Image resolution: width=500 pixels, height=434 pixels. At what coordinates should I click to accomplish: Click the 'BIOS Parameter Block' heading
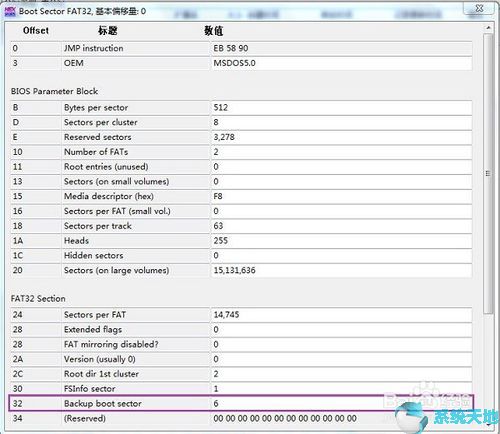(54, 91)
